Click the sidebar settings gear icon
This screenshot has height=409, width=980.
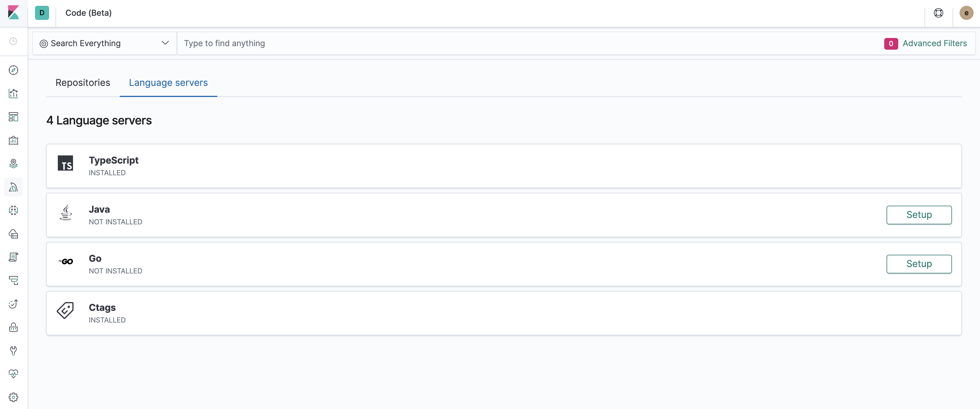(x=14, y=397)
